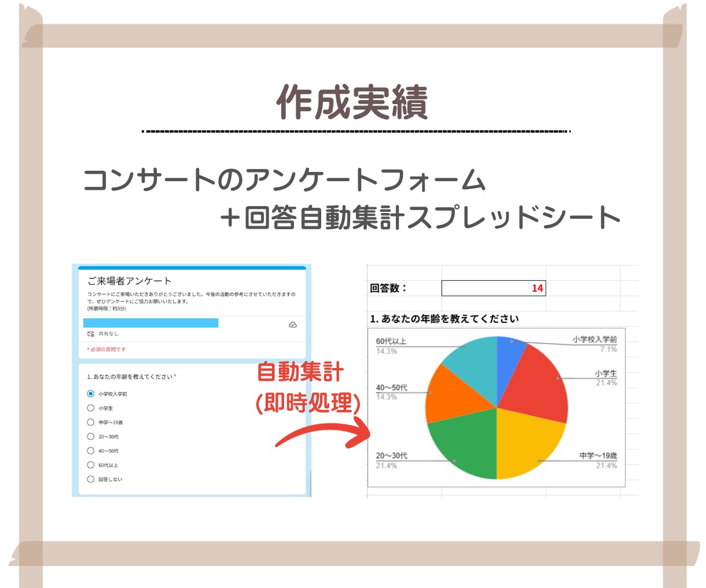Screen dimensions: 706x588
Task: Select the 小学校入学前 radio option
Action: 90,394
